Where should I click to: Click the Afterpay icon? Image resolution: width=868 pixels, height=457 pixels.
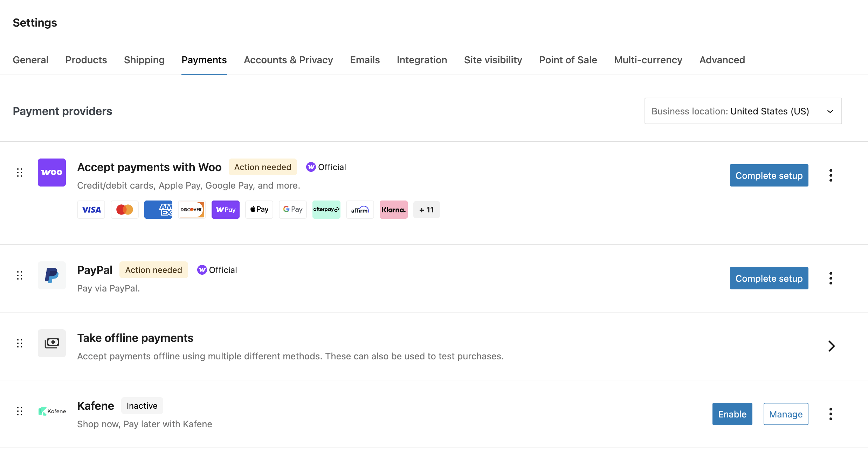point(326,210)
